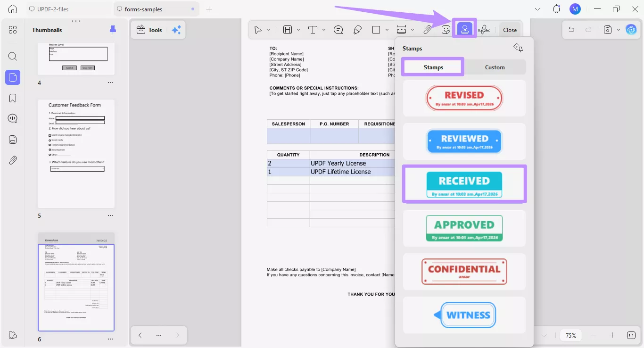Switch to the Custom stamps tab
This screenshot has height=348, width=644.
(x=495, y=67)
